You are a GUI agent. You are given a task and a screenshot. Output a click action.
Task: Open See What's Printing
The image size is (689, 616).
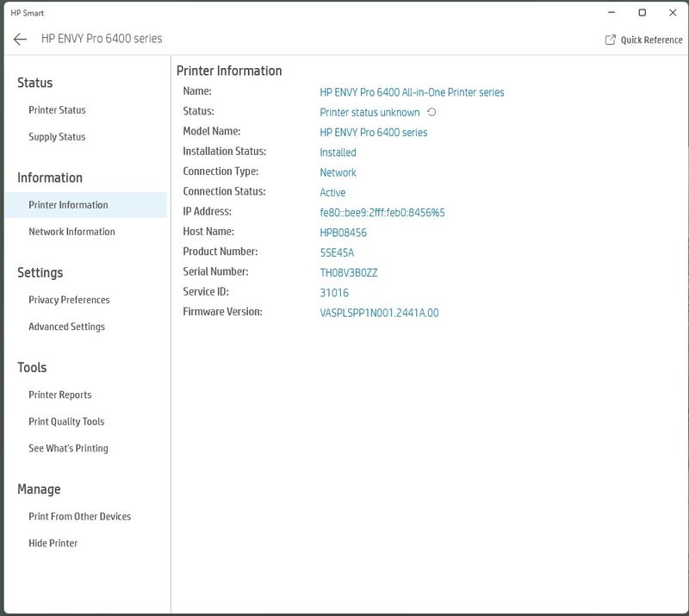click(68, 448)
